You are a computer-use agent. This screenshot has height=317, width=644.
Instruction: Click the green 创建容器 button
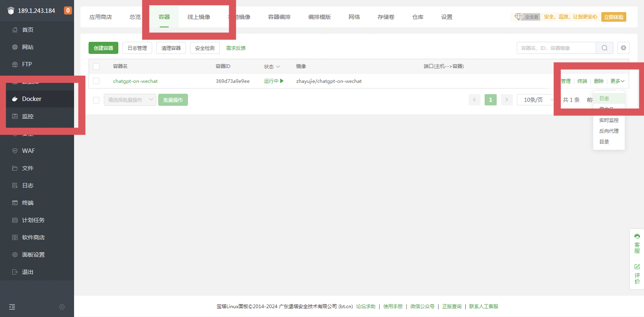(x=103, y=48)
